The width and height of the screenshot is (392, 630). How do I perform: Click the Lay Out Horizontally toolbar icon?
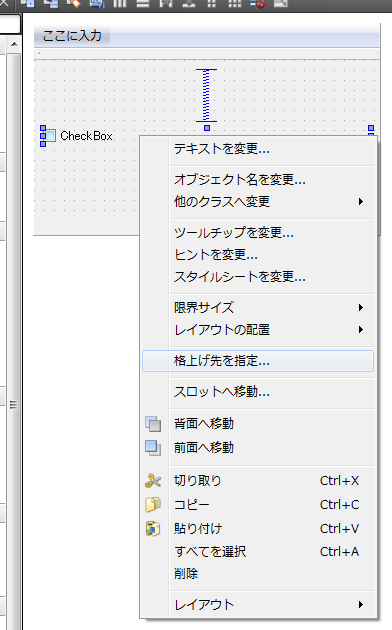(x=120, y=4)
